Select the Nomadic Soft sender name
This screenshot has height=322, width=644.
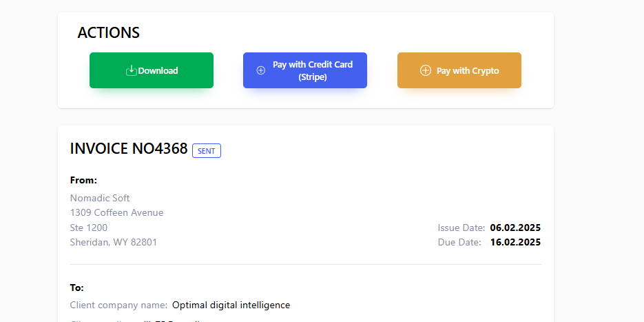[x=100, y=198]
